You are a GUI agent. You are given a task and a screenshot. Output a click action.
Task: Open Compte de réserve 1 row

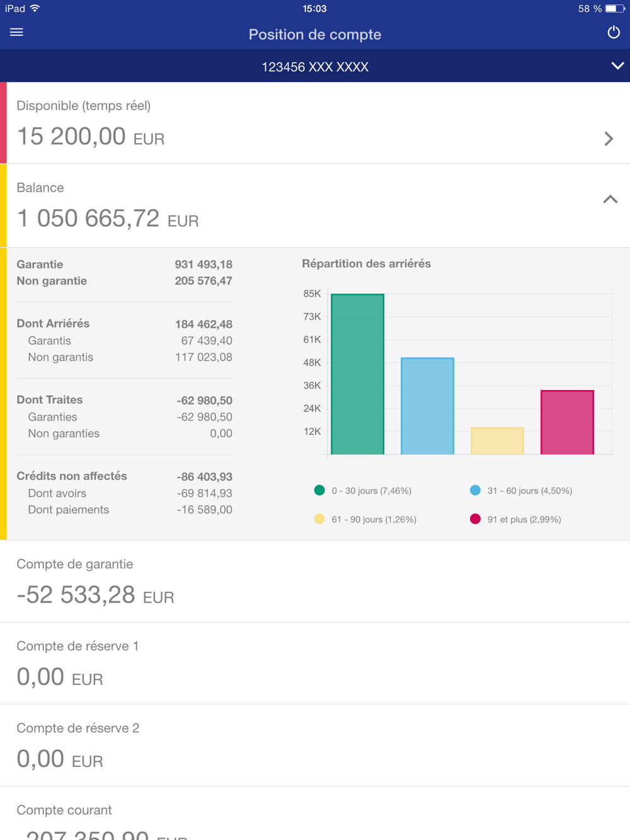(x=314, y=663)
